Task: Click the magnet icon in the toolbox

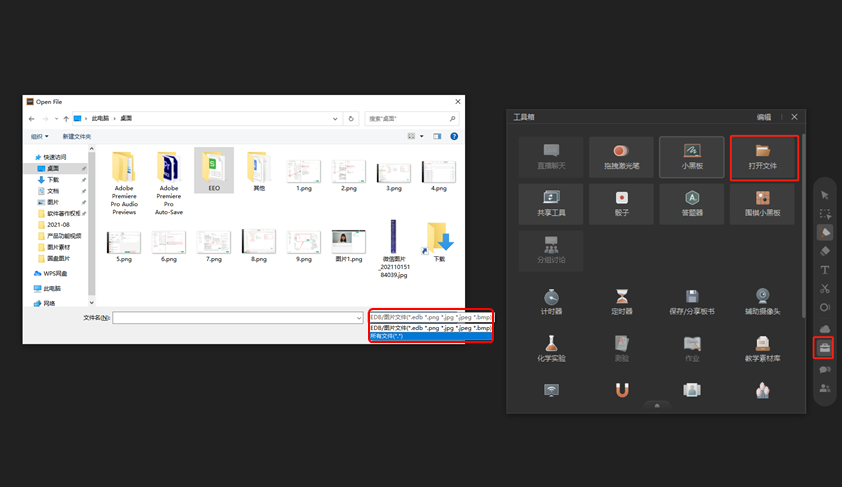Action: pos(622,390)
